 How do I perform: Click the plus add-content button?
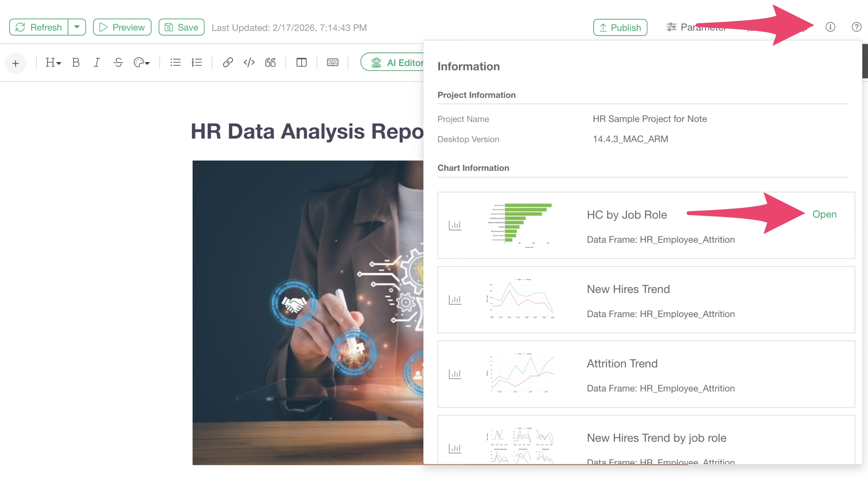pos(16,63)
